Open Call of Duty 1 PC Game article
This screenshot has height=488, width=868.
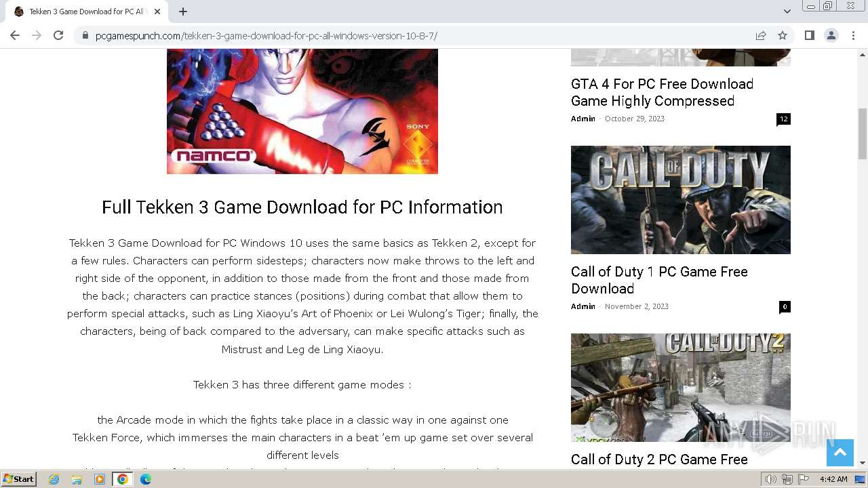(x=659, y=280)
